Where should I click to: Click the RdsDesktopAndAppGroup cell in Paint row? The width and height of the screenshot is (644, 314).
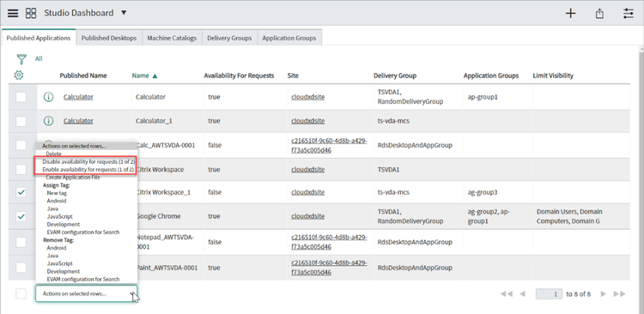click(415, 267)
